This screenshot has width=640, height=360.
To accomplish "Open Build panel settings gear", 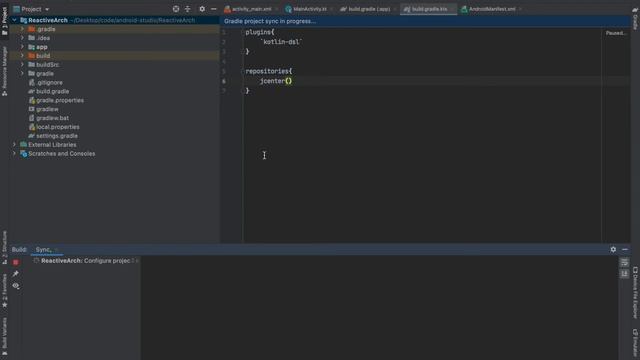I will [x=613, y=249].
